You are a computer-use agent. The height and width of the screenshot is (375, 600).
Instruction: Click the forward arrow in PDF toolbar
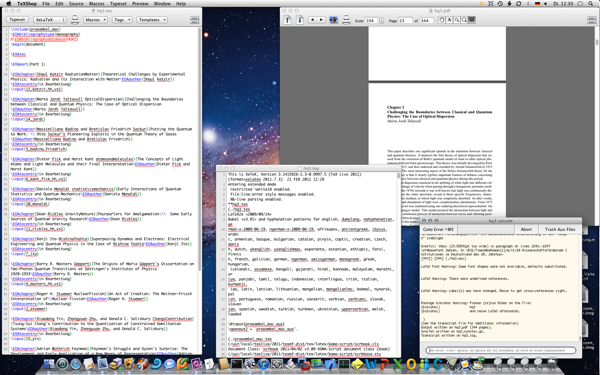pos(321,20)
